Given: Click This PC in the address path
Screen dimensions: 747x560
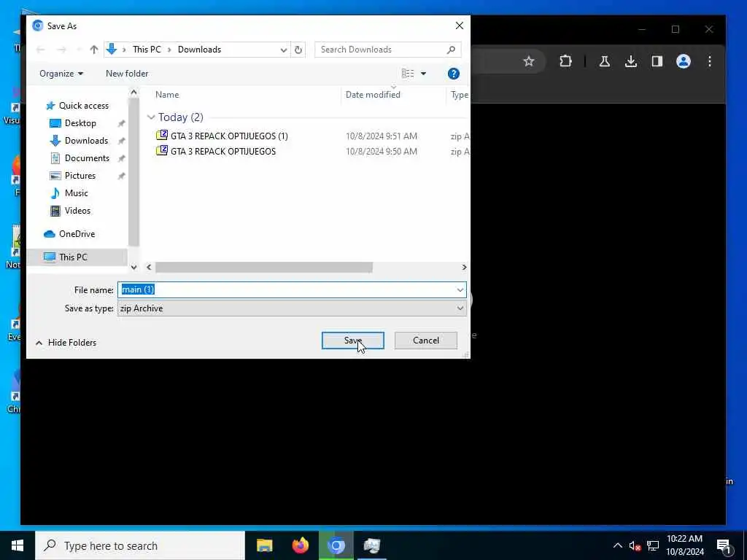Looking at the screenshot, I should (147, 50).
